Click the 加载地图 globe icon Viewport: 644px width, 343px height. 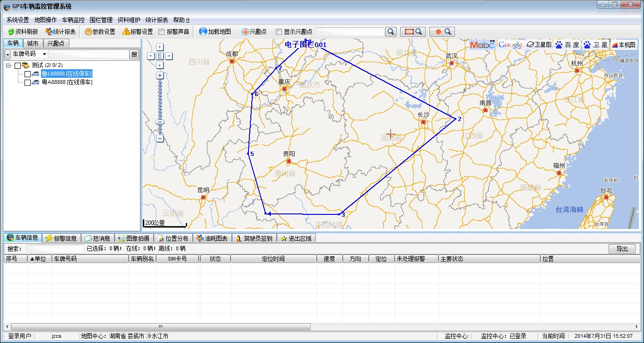203,32
